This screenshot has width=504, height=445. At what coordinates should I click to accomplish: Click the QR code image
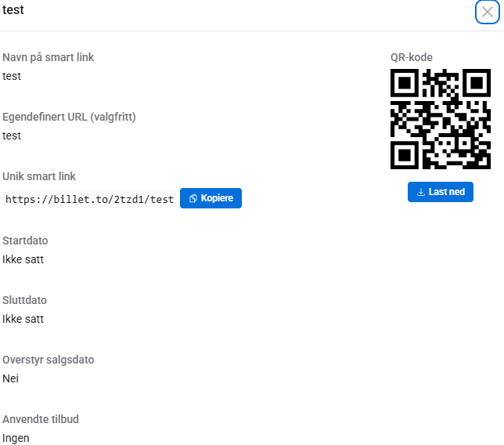(440, 119)
